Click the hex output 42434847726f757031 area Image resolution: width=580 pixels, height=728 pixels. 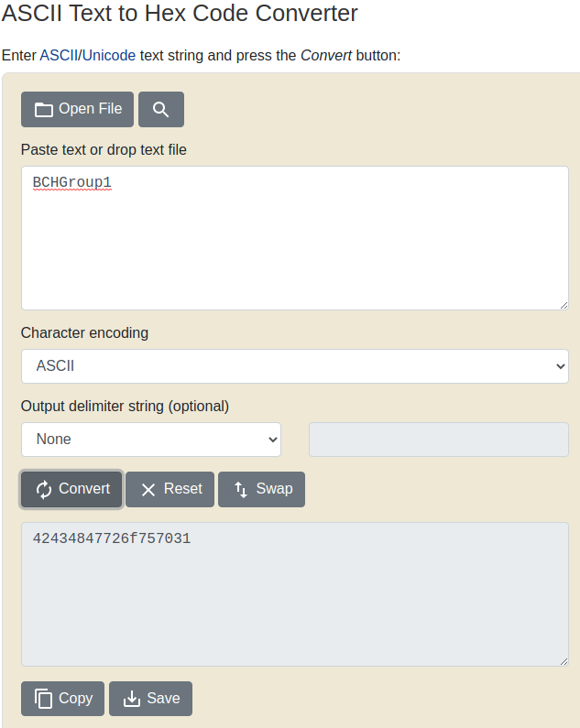[295, 594]
